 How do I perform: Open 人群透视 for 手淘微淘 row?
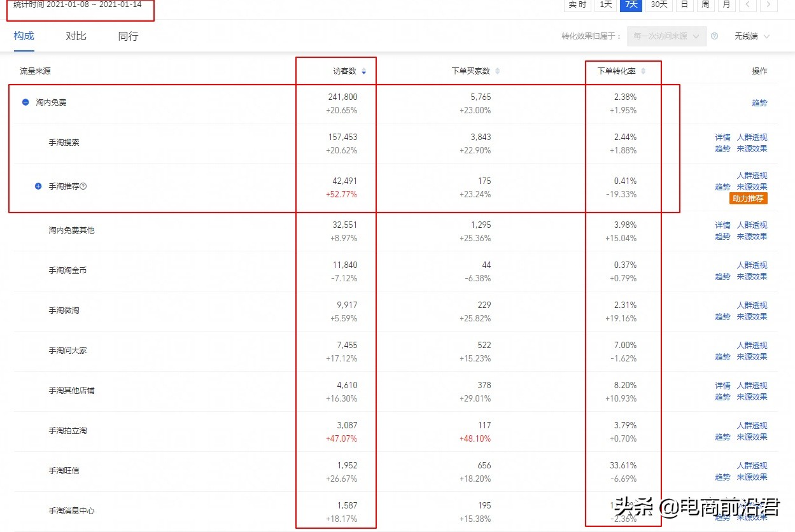[752, 305]
